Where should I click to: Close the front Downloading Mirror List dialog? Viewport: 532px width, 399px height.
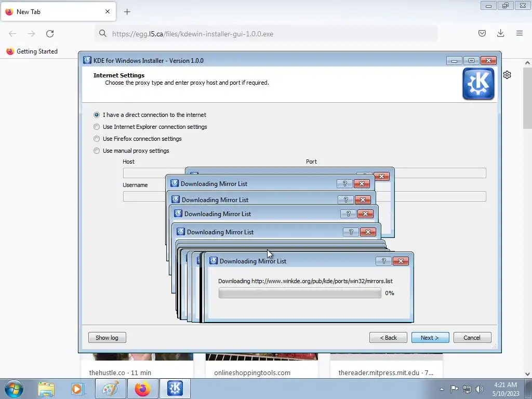[401, 261]
